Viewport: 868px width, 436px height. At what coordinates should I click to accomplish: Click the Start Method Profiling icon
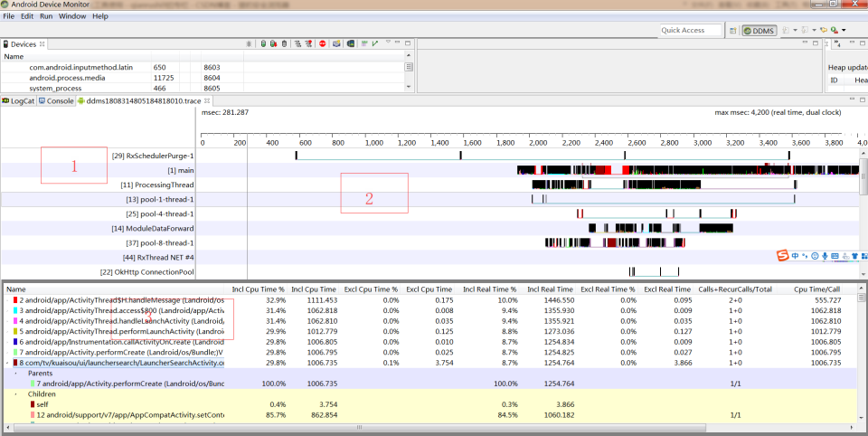point(309,43)
